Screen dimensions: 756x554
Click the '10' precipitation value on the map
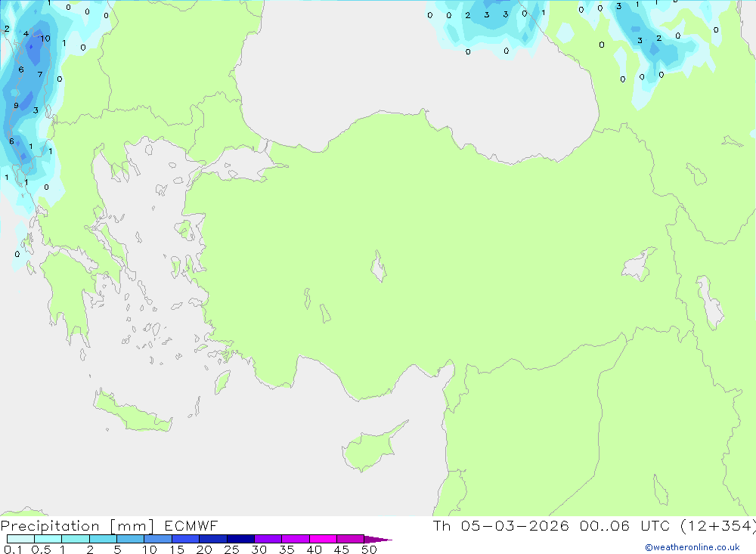point(45,39)
